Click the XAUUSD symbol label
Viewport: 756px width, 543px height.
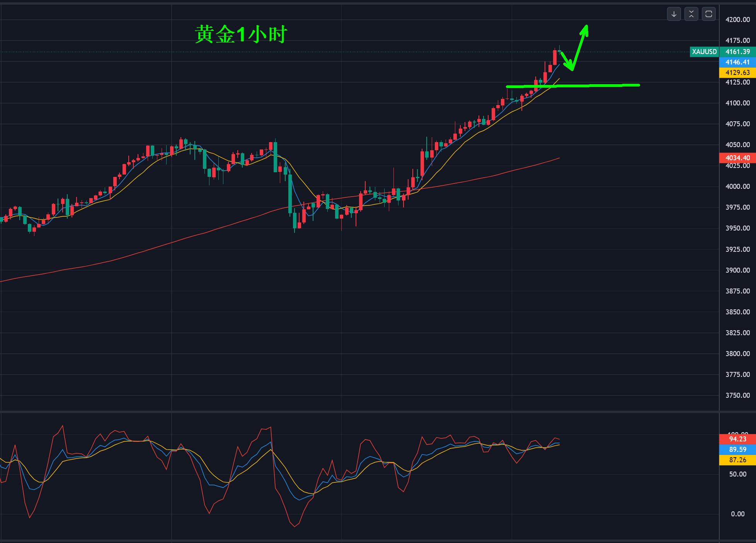704,52
